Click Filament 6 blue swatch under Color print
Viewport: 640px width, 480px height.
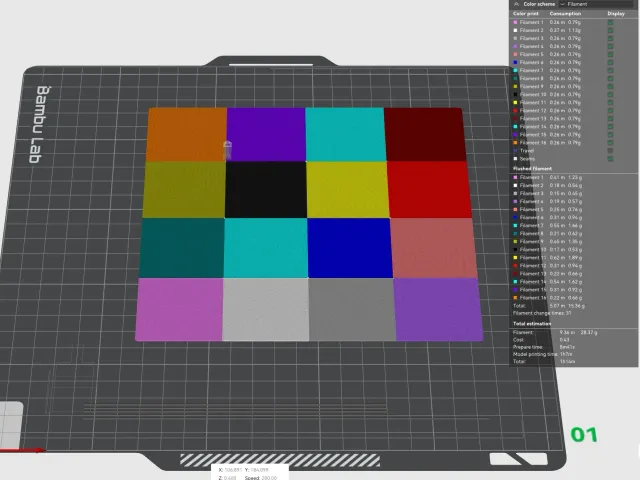pos(515,62)
